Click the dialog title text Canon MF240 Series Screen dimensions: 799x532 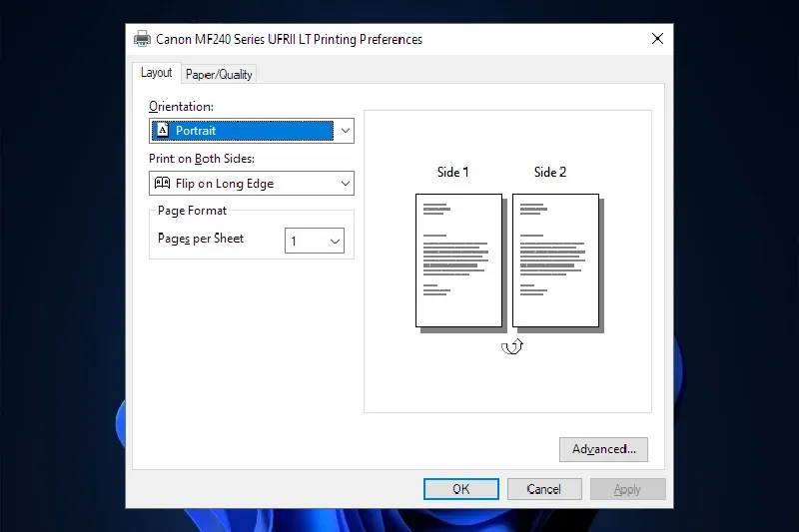[x=289, y=39]
